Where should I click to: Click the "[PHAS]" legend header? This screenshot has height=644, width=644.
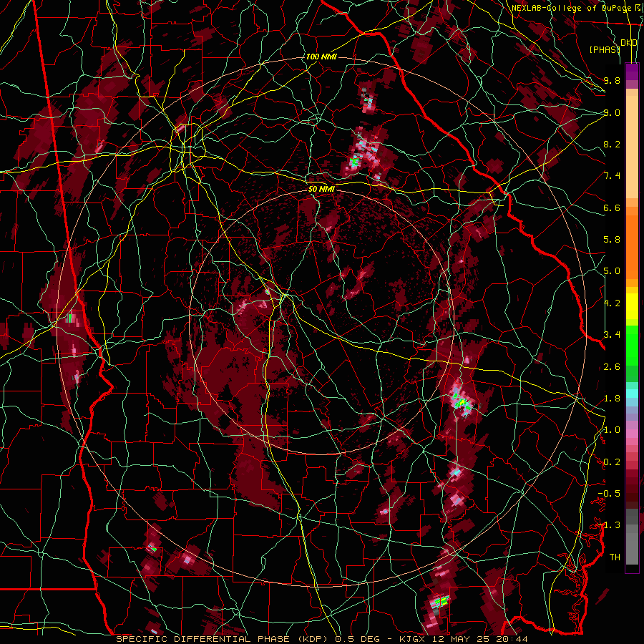coord(605,49)
